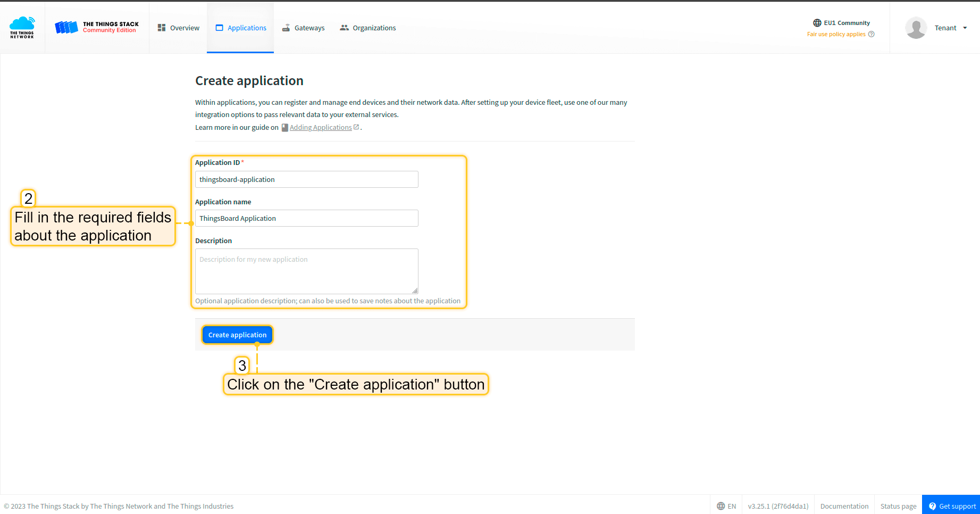The height and width of the screenshot is (514, 980).
Task: Select the Applications tab
Action: [x=241, y=28]
